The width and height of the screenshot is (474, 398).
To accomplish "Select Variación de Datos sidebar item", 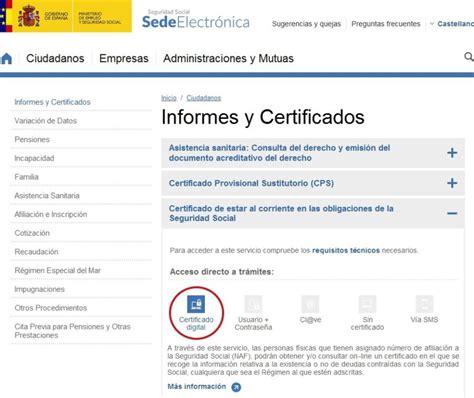I will pyautogui.click(x=46, y=121).
